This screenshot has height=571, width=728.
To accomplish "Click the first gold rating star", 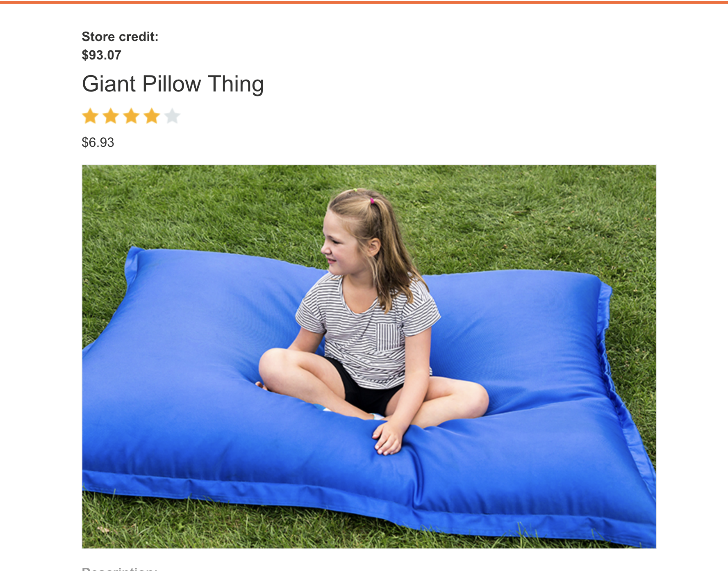I will pyautogui.click(x=90, y=116).
